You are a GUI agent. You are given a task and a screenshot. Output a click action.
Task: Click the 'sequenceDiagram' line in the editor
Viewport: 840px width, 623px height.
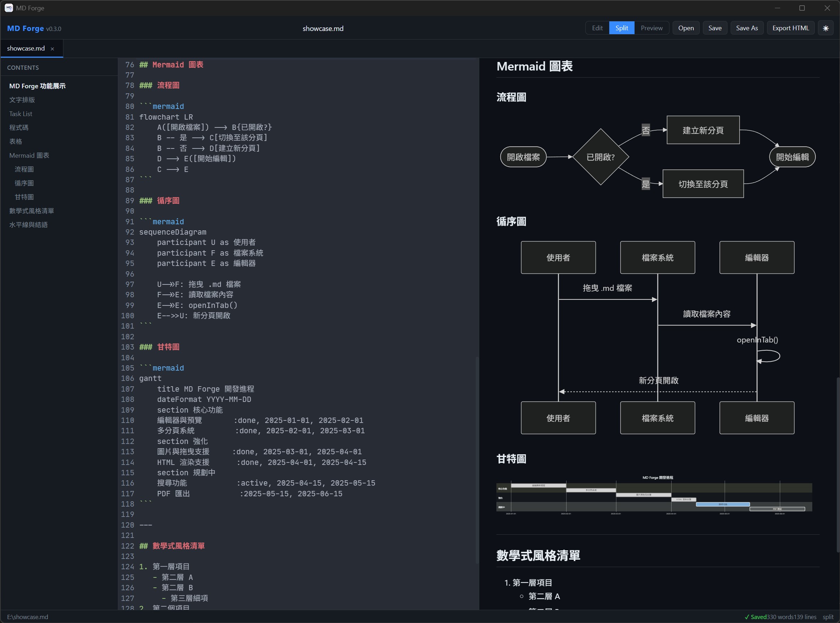coord(173,232)
